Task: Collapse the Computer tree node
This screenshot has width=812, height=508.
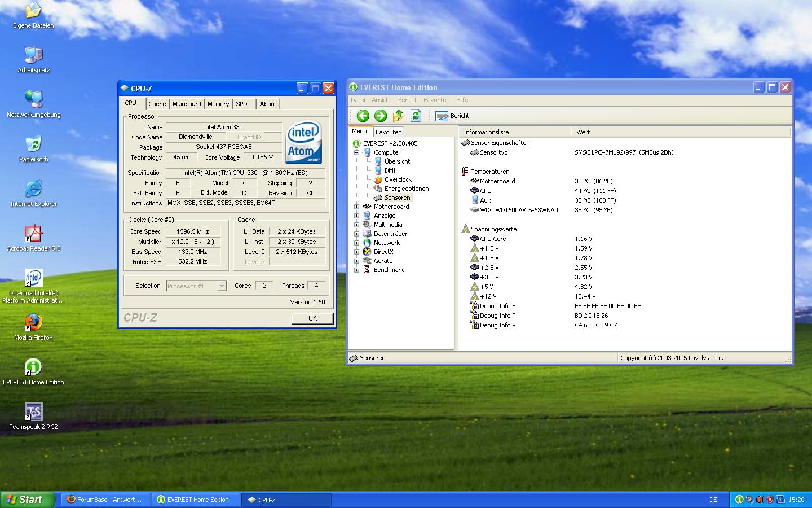Action: point(356,152)
